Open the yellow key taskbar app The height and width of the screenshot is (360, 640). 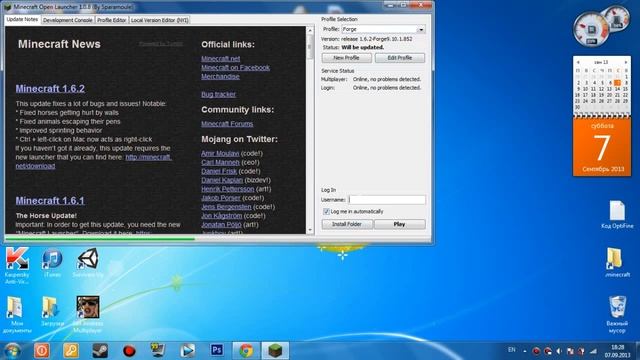[x=71, y=351]
